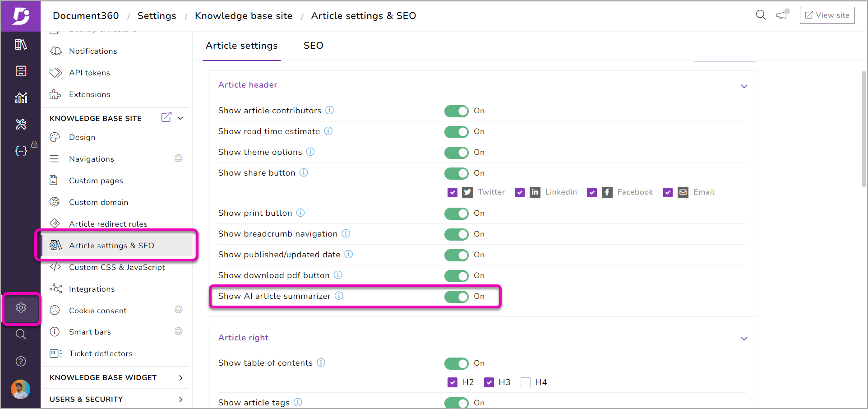Collapse the Article header section chevron

(x=744, y=86)
